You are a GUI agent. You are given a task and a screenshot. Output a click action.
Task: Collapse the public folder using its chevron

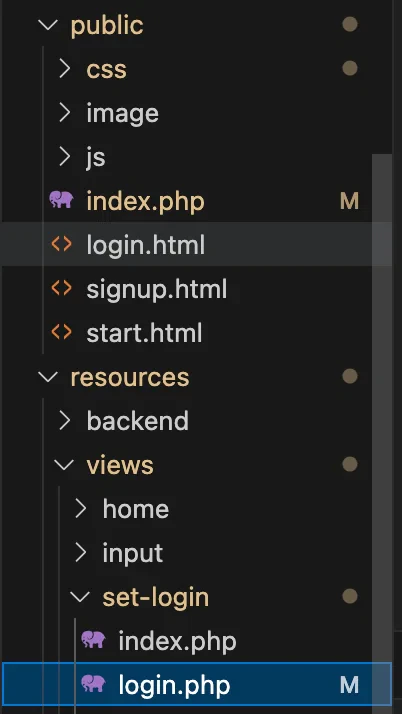[48, 25]
